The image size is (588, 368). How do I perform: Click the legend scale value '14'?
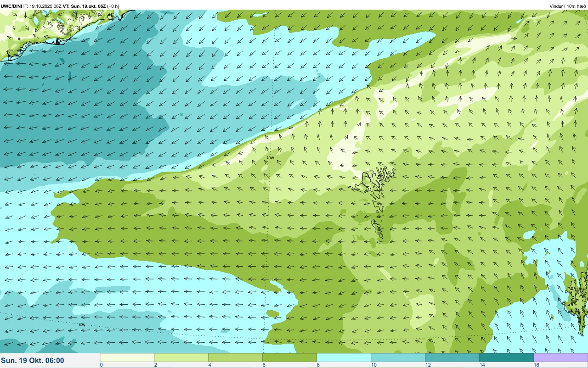(x=482, y=365)
